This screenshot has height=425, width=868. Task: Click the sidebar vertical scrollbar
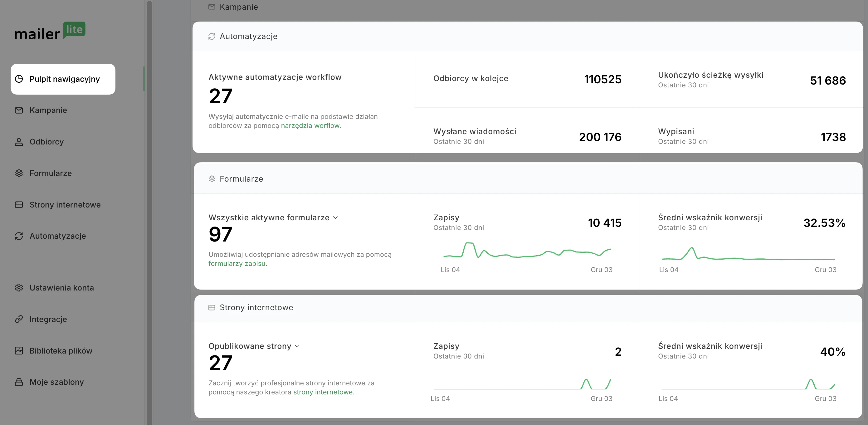[x=149, y=212]
